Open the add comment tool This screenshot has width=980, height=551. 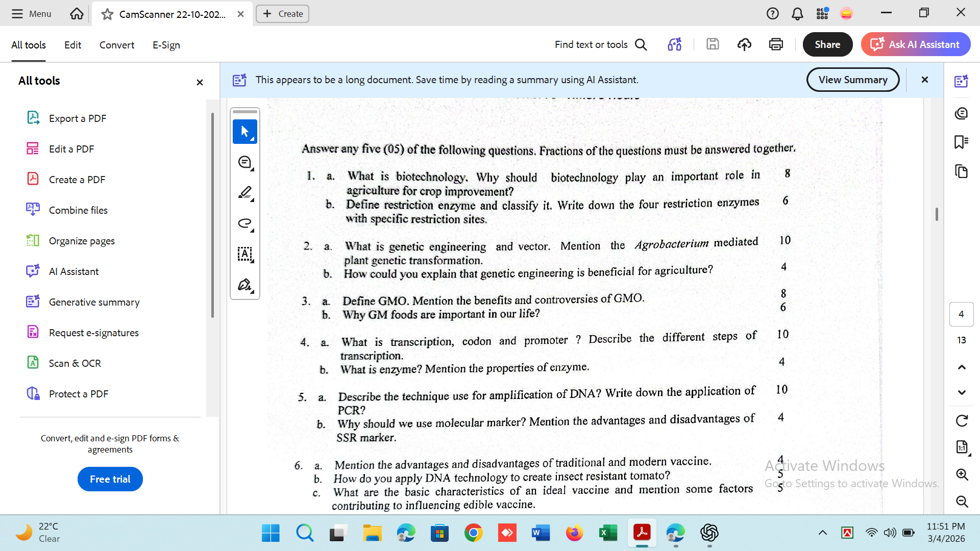point(245,162)
